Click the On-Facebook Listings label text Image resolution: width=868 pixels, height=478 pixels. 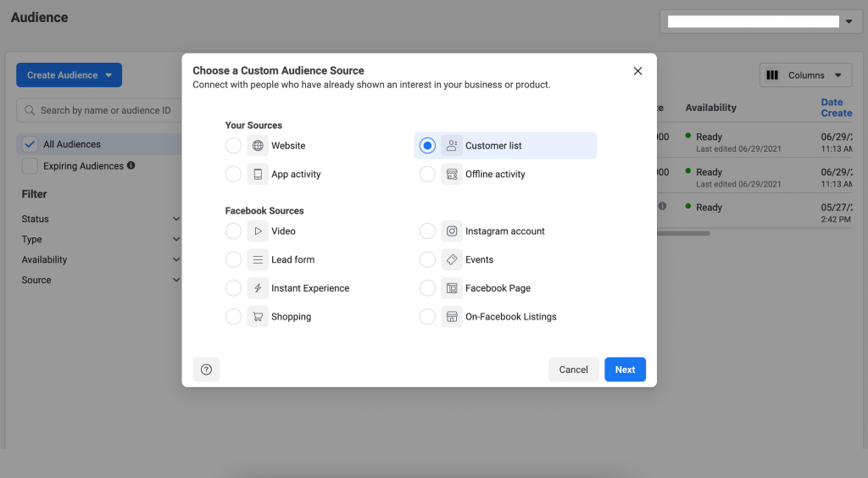tap(511, 317)
